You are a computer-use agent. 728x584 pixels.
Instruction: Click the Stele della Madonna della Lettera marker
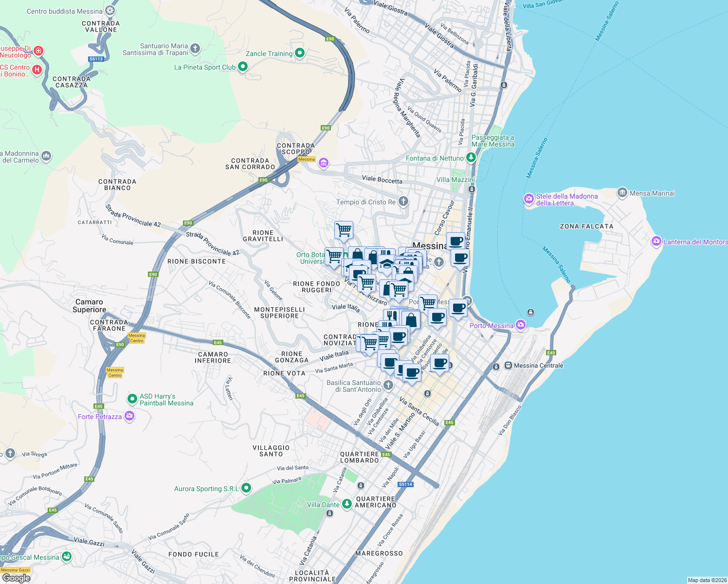528,199
